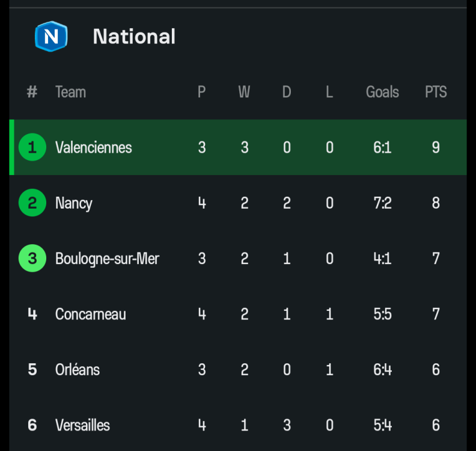Click the # rank column header

tap(32, 92)
